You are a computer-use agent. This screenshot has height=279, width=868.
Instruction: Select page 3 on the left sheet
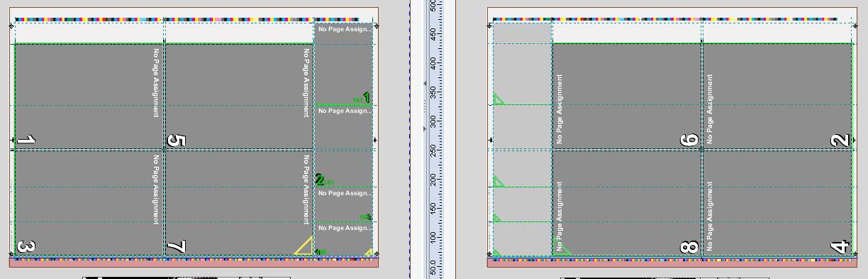pos(89,203)
